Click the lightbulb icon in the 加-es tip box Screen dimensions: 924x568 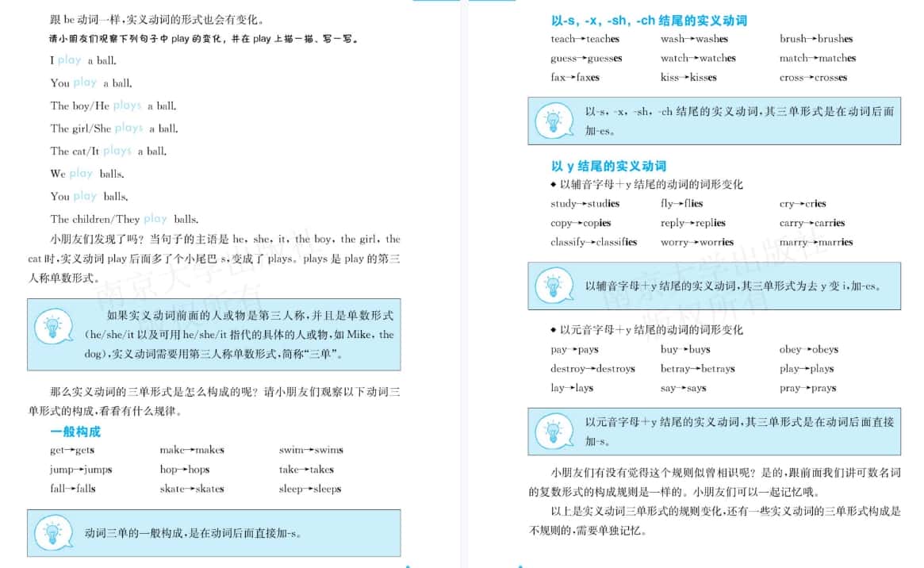click(554, 121)
